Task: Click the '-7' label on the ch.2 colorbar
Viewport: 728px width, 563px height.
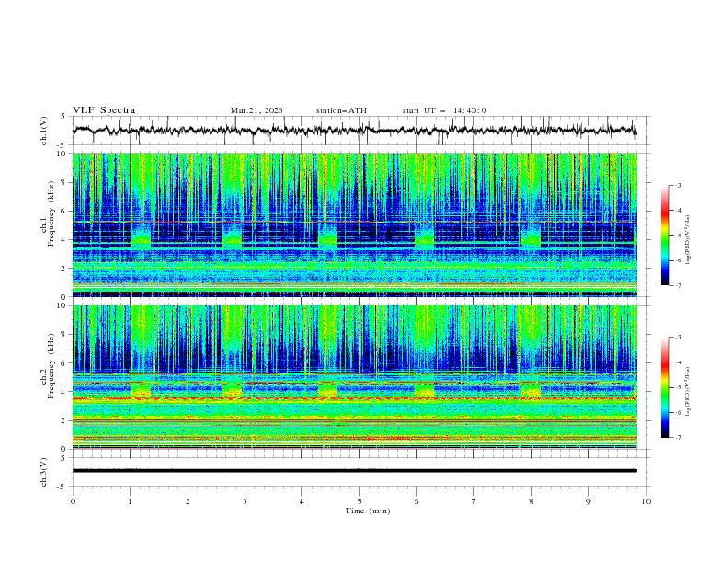Action: click(677, 438)
